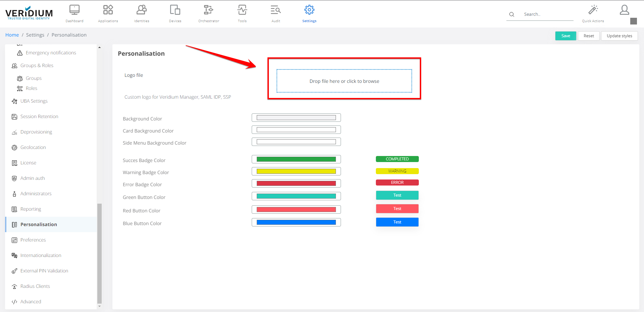
Task: Open the user profile icon
Action: click(x=624, y=10)
